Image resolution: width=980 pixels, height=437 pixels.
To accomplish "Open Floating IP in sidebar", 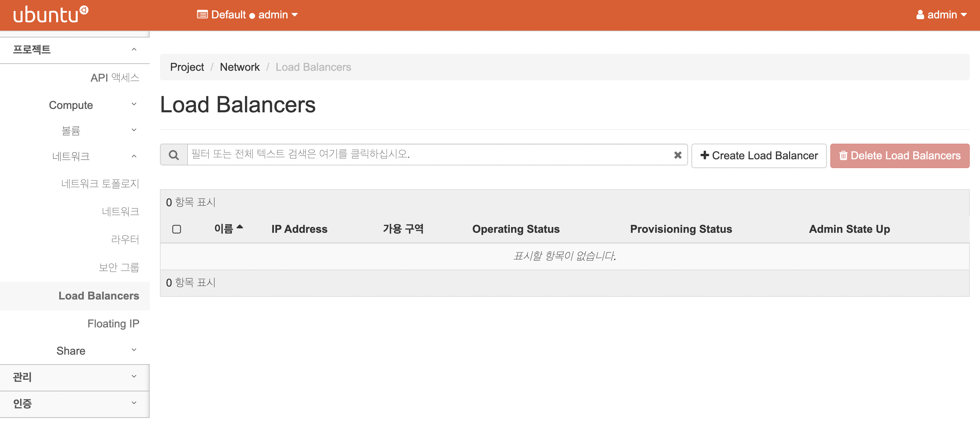I will [113, 324].
